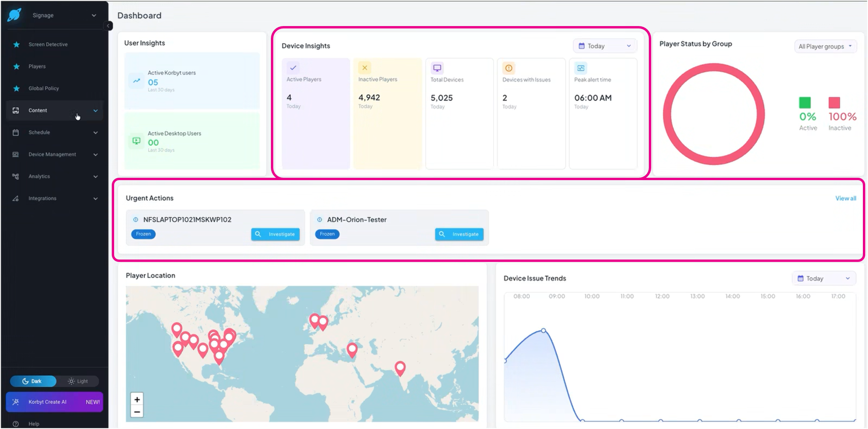868x429 pixels.
Task: Zoom out the map with minus
Action: (x=137, y=412)
